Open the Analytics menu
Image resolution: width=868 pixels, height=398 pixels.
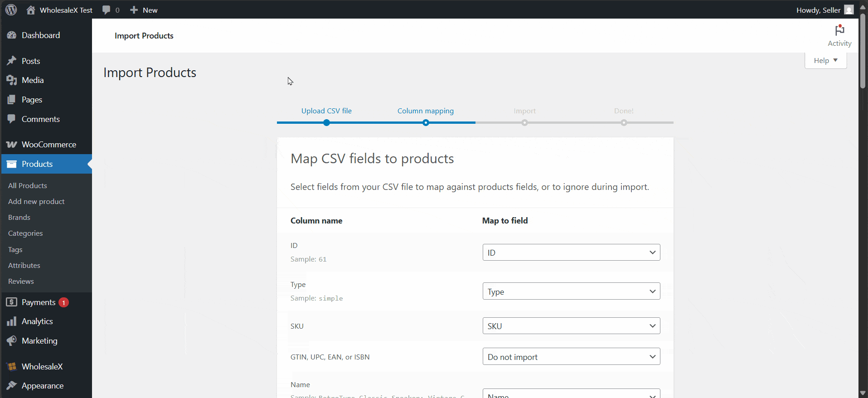point(37,321)
